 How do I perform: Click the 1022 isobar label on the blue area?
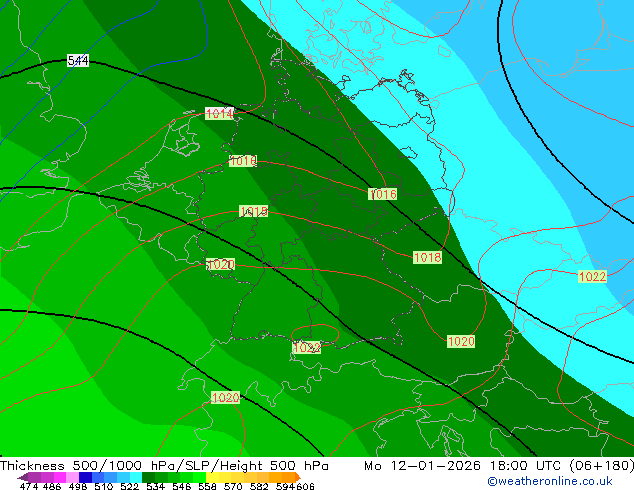592,277
